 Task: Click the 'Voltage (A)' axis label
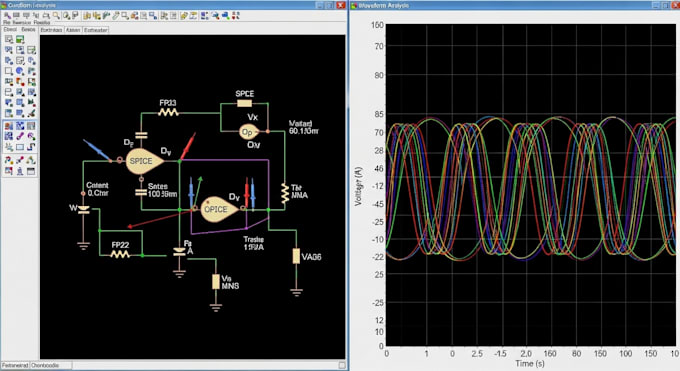pyautogui.click(x=358, y=186)
